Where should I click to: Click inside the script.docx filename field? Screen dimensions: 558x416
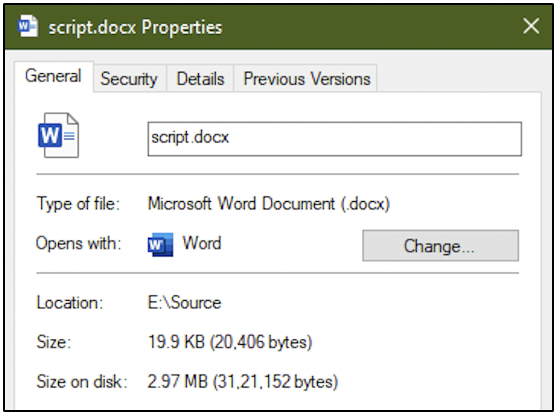(335, 139)
